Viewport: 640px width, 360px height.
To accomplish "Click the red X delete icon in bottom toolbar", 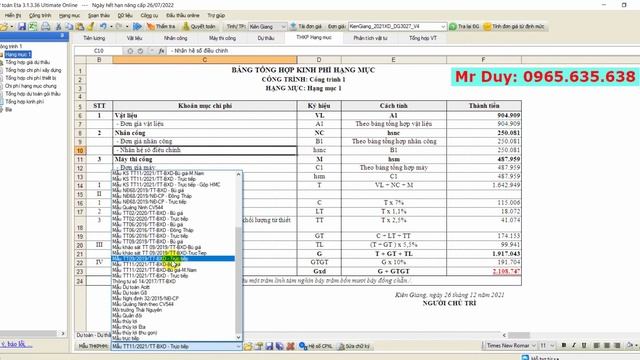I will [x=290, y=346].
